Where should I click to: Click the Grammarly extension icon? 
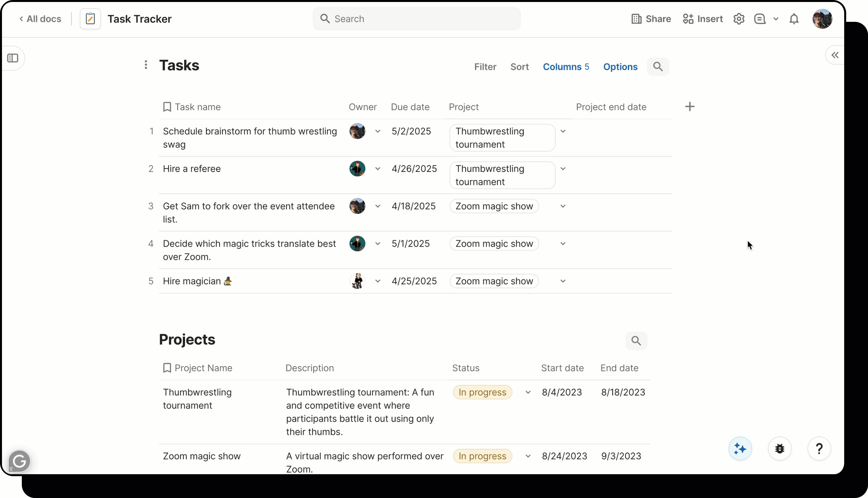(19, 461)
